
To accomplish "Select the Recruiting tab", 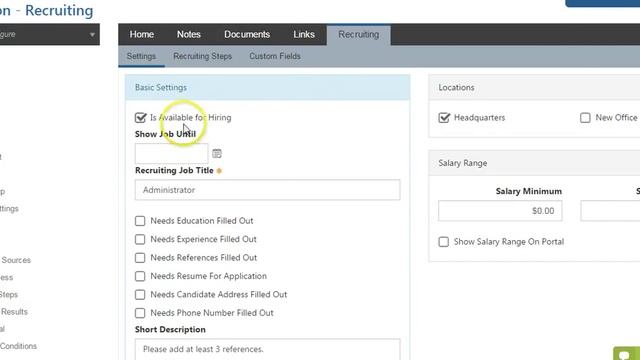I will pos(359,35).
